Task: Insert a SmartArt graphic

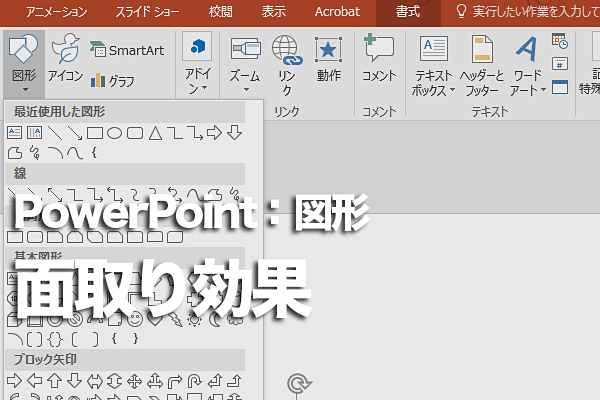Action: click(127, 50)
